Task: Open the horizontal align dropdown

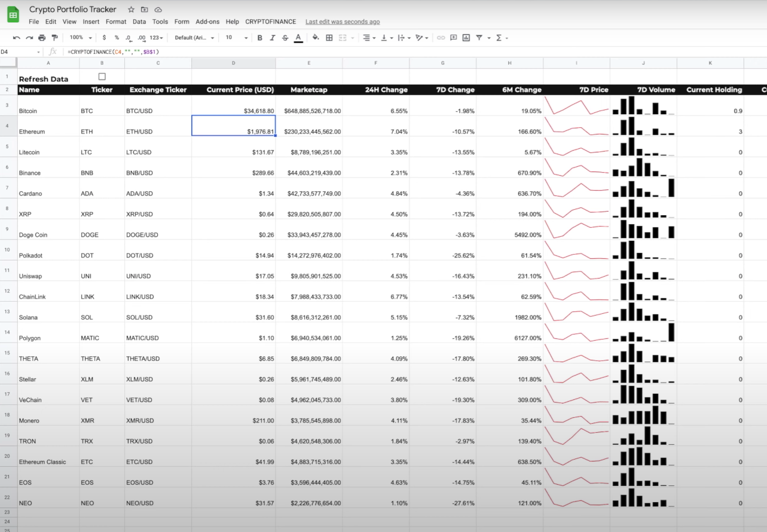Action: [369, 38]
